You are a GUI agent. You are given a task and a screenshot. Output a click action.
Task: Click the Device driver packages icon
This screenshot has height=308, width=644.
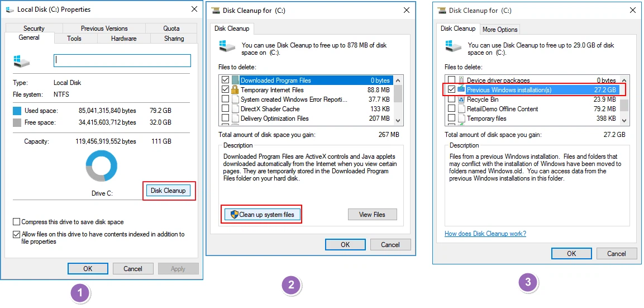coord(461,80)
